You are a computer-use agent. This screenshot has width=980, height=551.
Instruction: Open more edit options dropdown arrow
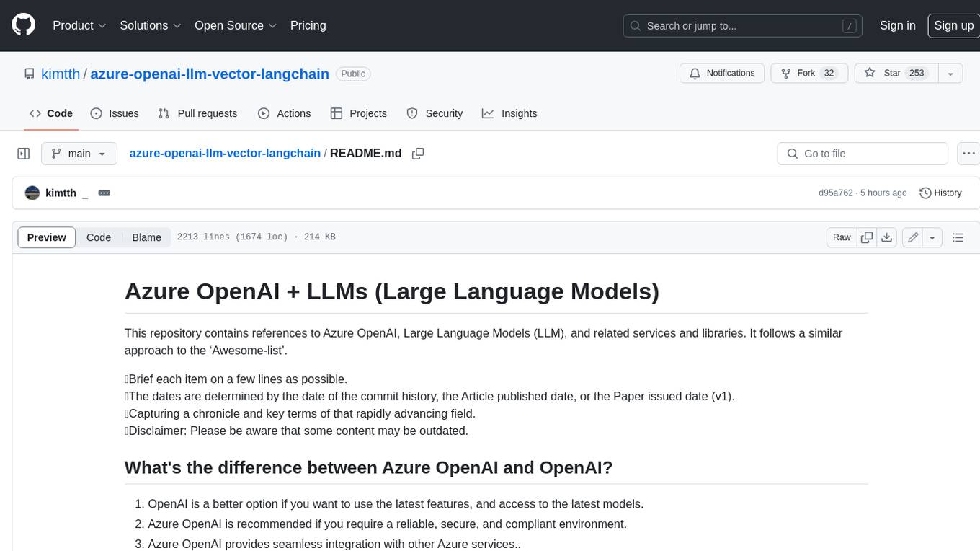tap(932, 237)
